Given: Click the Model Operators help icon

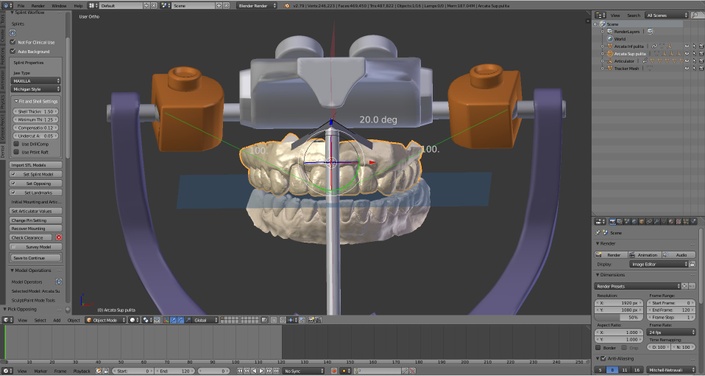Looking at the screenshot, I should coord(58,282).
